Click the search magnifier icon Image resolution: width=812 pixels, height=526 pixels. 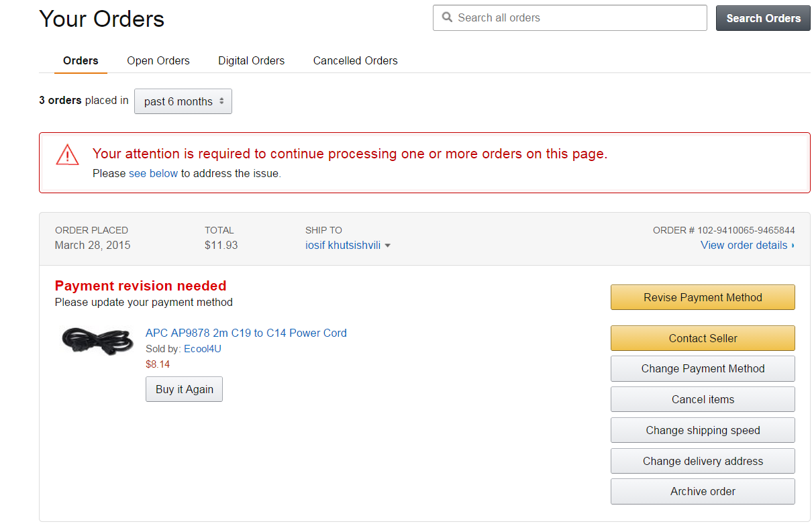point(446,18)
